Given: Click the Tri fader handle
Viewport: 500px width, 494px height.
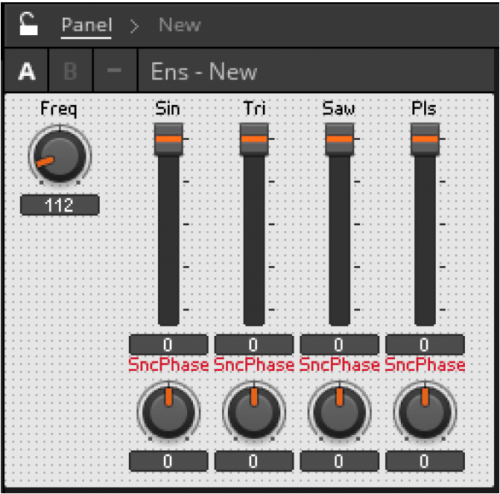Looking at the screenshot, I should [x=254, y=139].
